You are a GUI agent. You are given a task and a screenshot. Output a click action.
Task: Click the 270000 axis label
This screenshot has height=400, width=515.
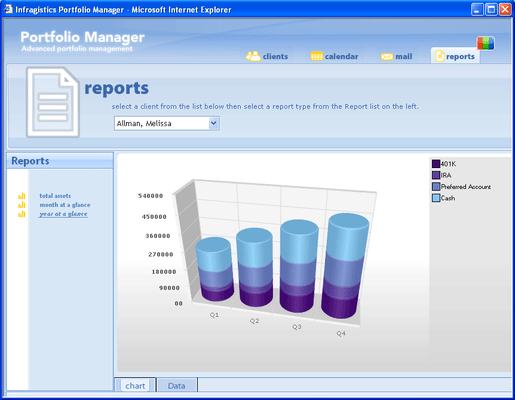(x=161, y=254)
